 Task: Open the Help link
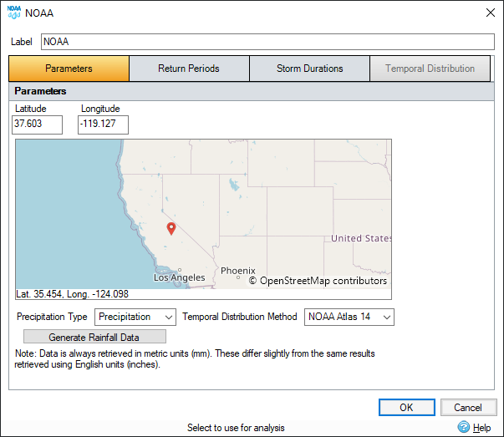click(481, 428)
